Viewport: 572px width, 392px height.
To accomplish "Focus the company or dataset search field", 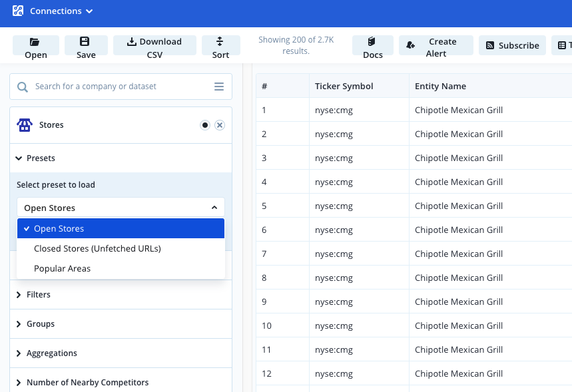I will coord(121,87).
